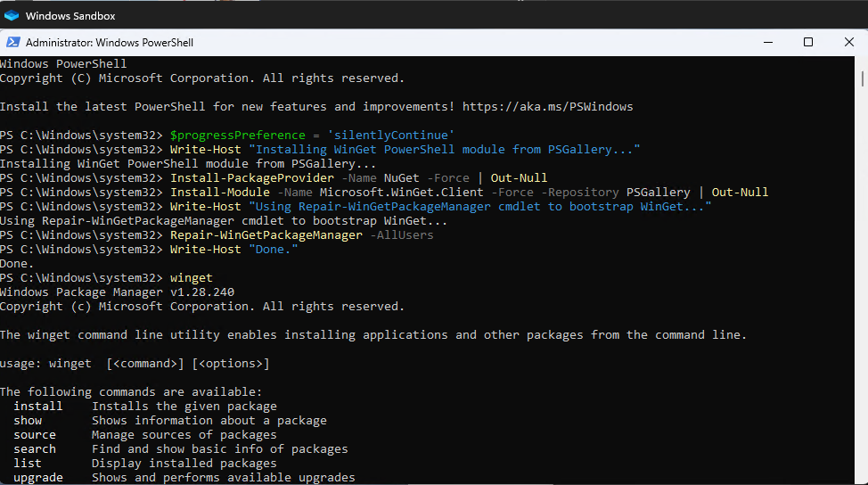Click 'Windows Package Manager v1.28.240' version line
The width and height of the screenshot is (868, 485).
[x=118, y=292]
